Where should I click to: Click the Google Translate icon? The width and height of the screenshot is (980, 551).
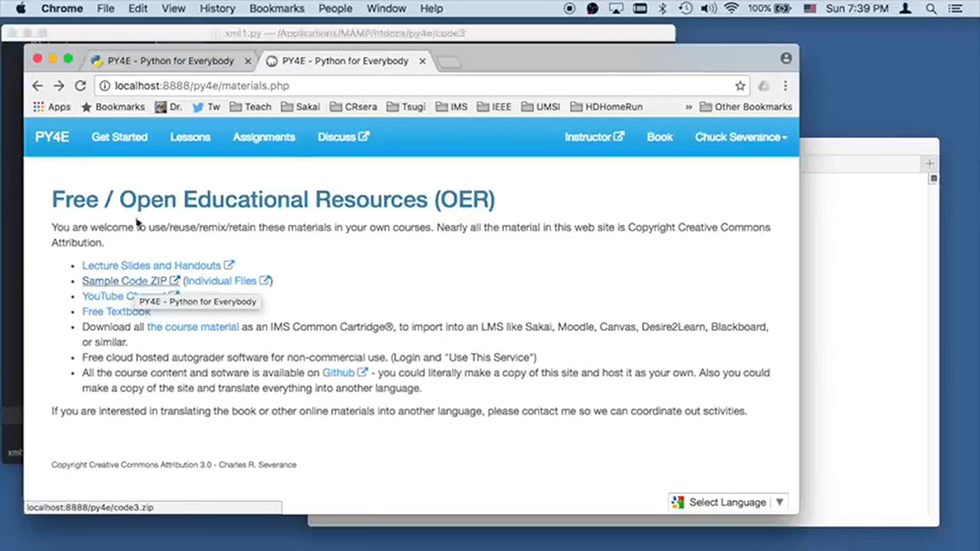(x=678, y=502)
